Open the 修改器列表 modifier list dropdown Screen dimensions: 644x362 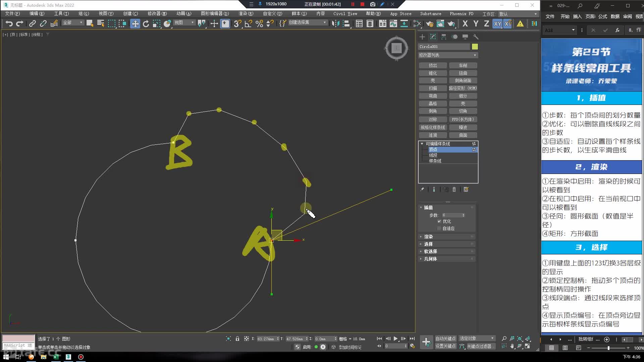448,55
